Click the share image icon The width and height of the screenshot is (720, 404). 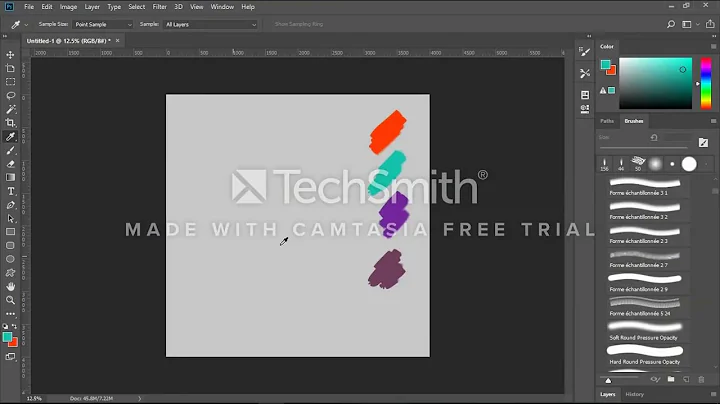[710, 24]
